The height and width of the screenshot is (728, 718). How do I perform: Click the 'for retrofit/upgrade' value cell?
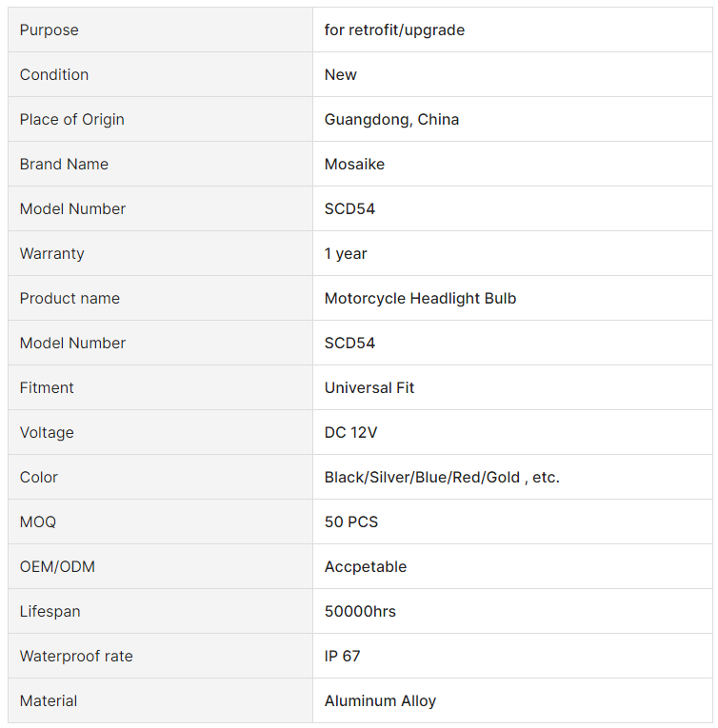coord(512,30)
